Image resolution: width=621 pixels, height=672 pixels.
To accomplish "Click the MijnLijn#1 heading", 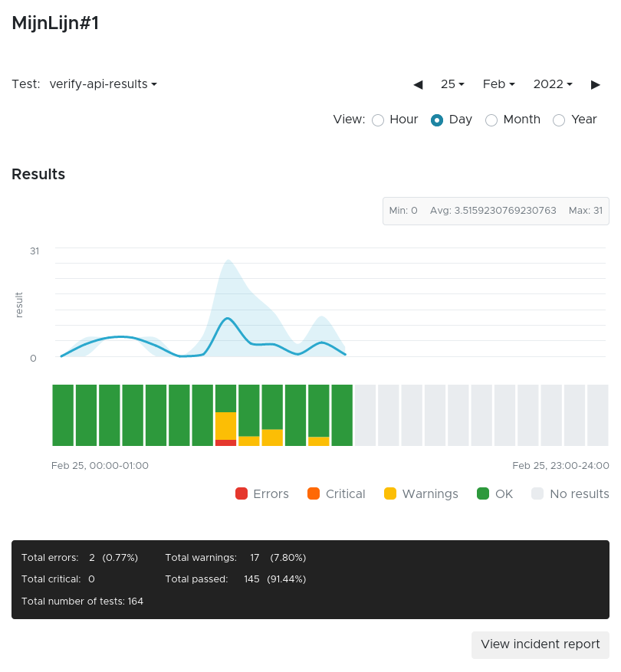I will 55,24.
